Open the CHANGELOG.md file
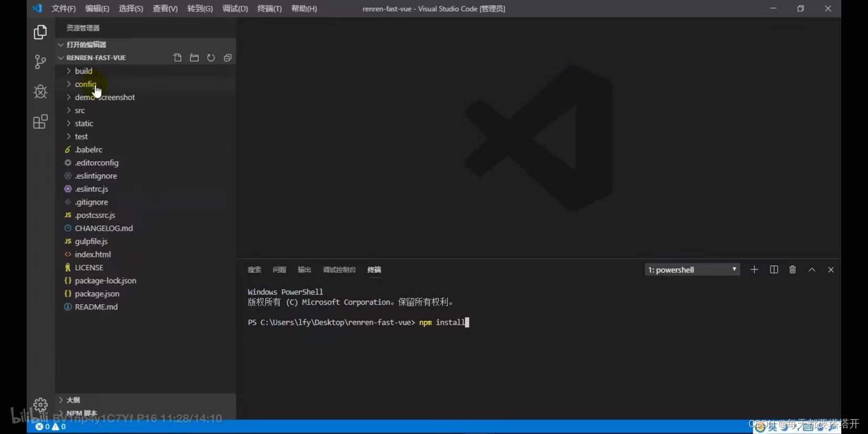This screenshot has height=434, width=868. 146,228
